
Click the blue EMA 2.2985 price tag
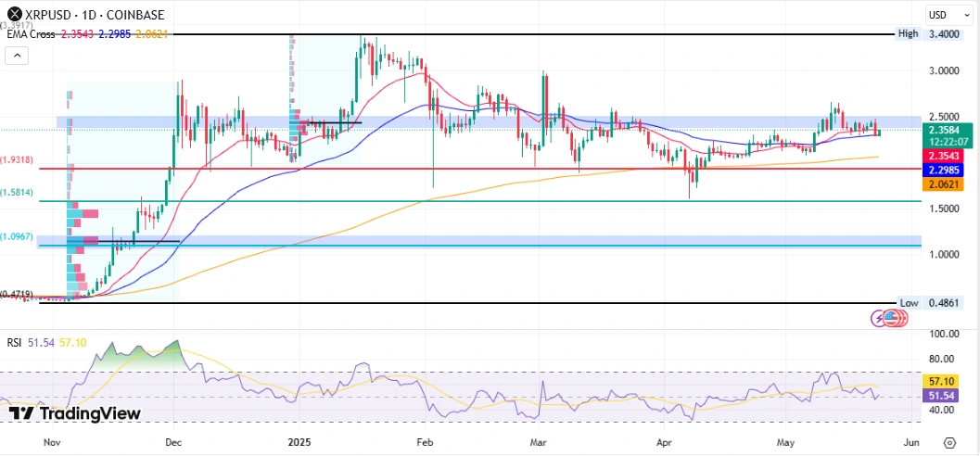(x=947, y=171)
